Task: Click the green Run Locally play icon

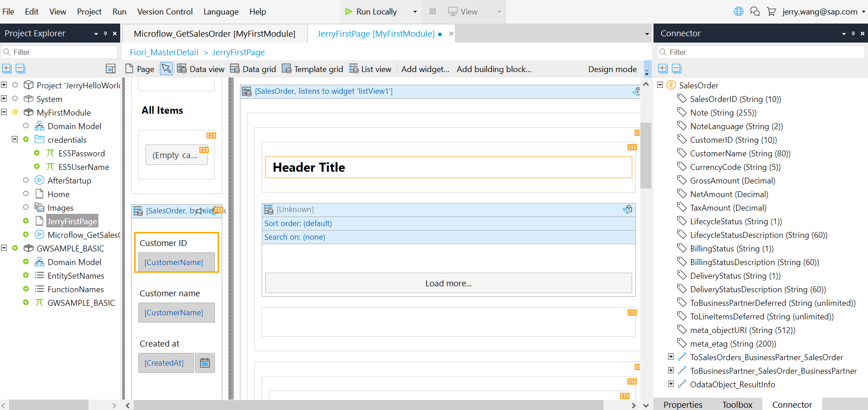Action: click(349, 12)
